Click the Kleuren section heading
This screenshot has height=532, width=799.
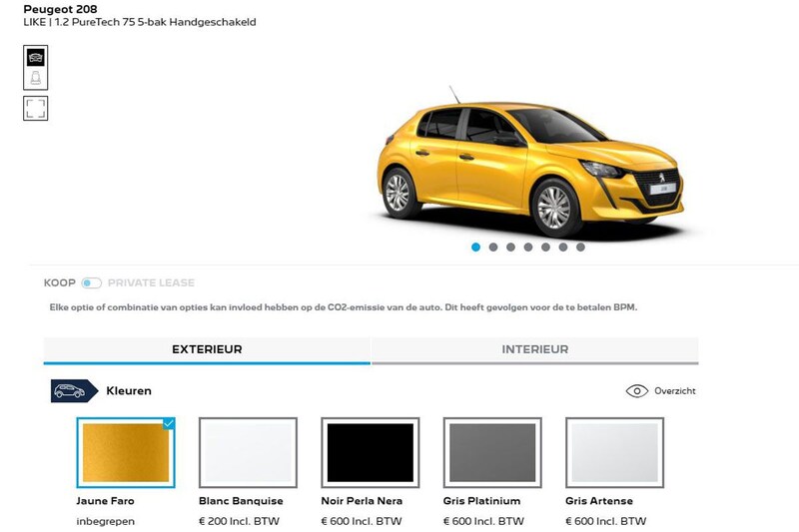pyautogui.click(x=129, y=391)
